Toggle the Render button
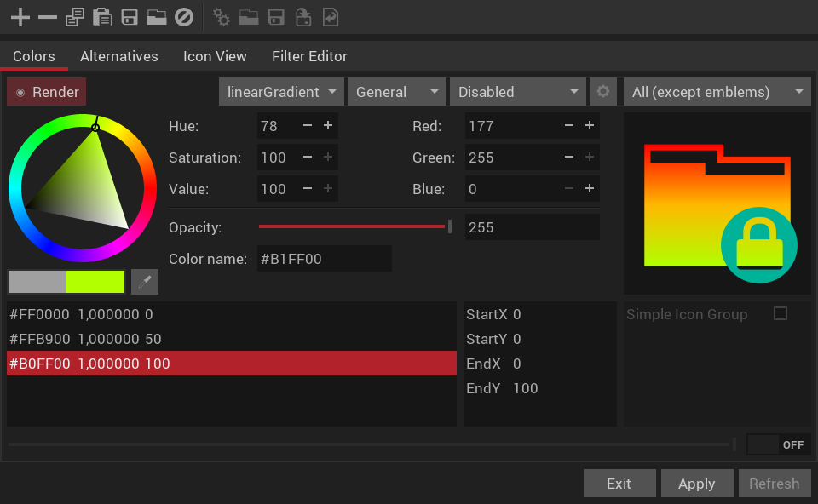Screen dimensions: 818x504 (46, 92)
